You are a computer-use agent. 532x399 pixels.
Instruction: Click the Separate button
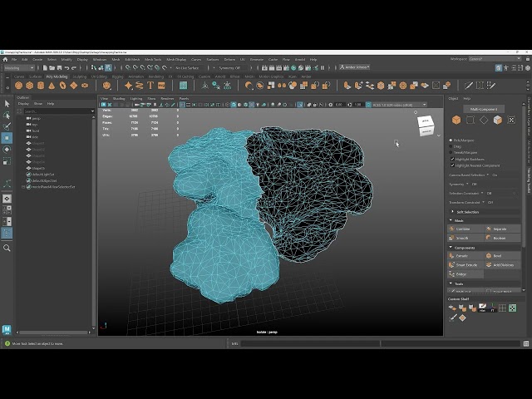click(x=502, y=229)
